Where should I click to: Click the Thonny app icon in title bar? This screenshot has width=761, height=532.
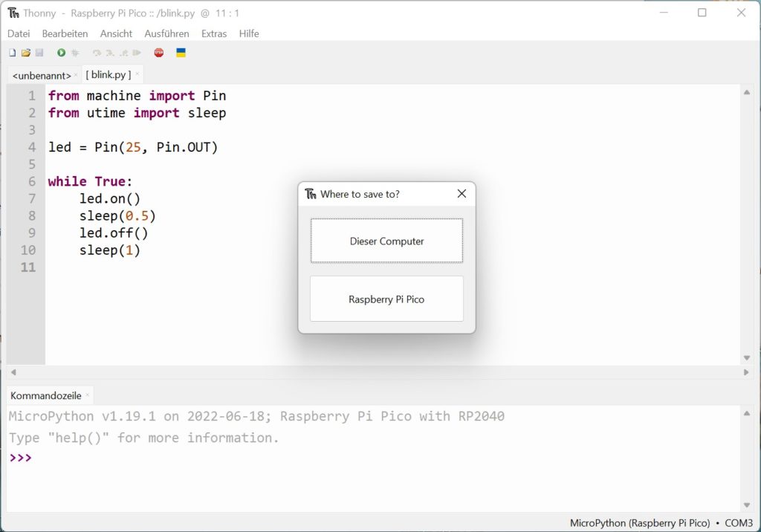point(13,13)
